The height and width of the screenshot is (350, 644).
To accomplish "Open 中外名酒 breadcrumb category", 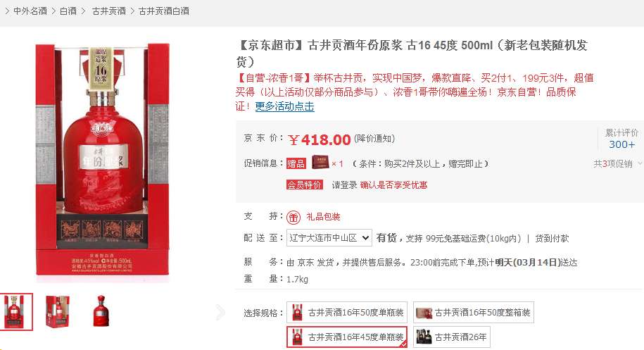I will click(x=30, y=11).
